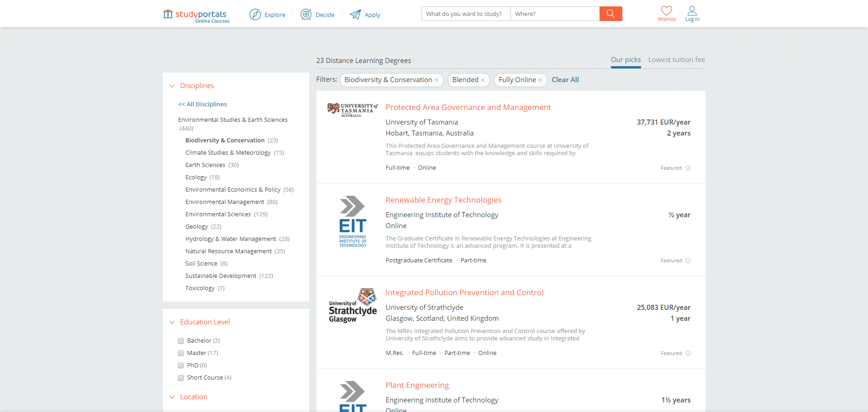Remove the Fully Online filter chip

point(540,80)
